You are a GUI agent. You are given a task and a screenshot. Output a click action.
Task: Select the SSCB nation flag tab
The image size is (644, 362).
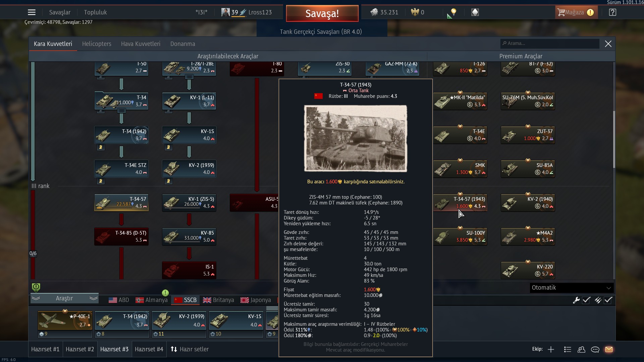pyautogui.click(x=185, y=300)
